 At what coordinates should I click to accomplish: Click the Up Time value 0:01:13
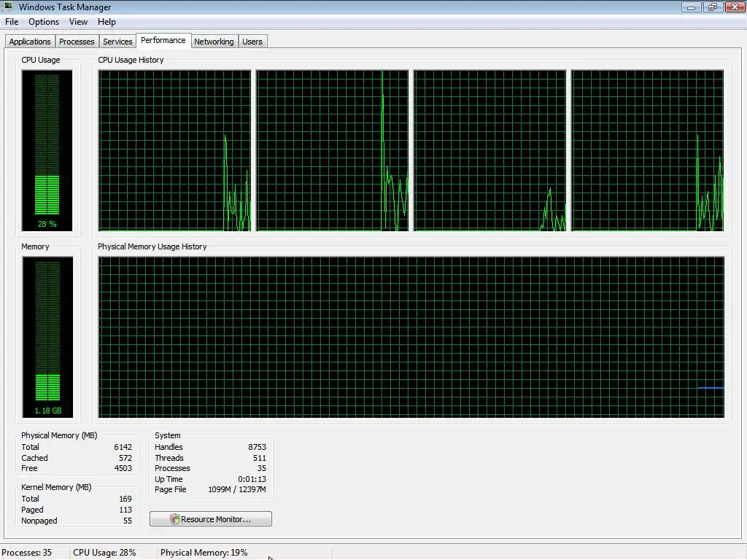252,480
